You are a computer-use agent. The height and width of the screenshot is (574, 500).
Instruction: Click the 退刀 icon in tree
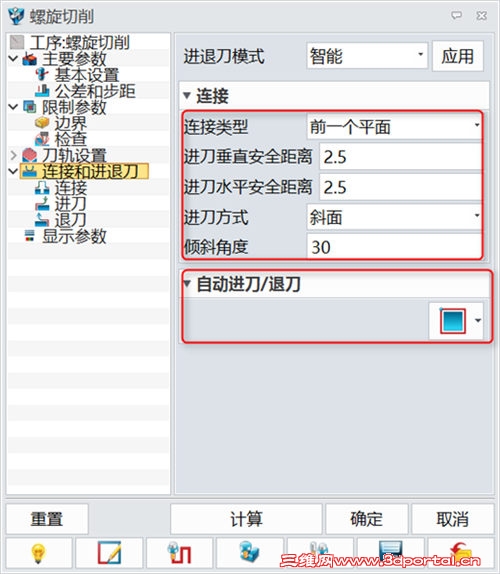pyautogui.click(x=42, y=220)
